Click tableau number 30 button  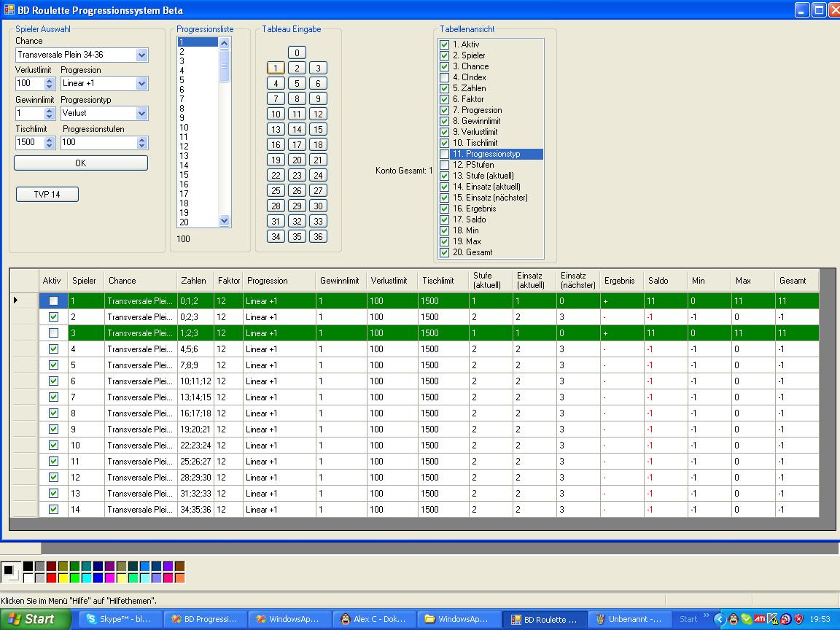(x=318, y=206)
